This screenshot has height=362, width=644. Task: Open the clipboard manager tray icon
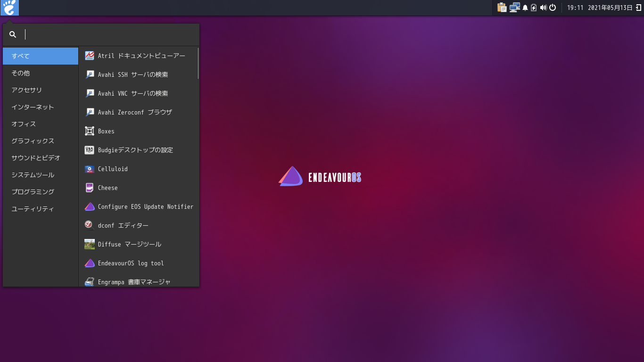pos(502,8)
